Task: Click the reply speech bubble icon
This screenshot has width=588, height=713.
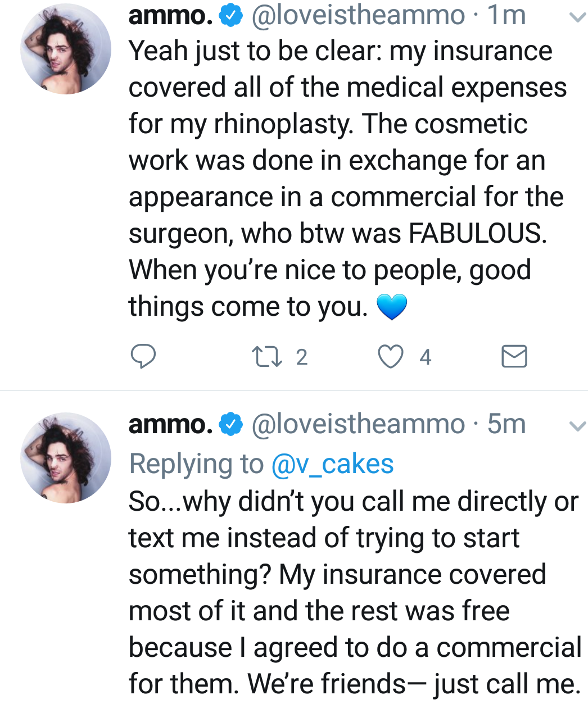Action: 143,357
